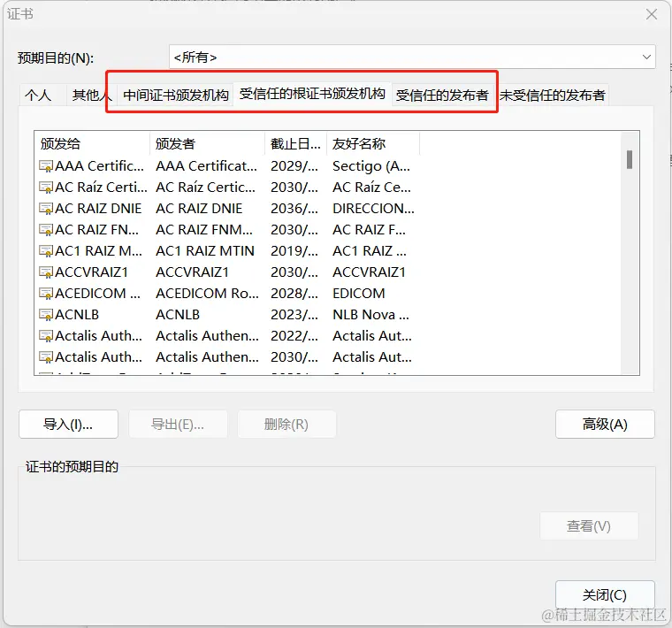Click certificate icon of ACEDICOM row

click(x=46, y=294)
